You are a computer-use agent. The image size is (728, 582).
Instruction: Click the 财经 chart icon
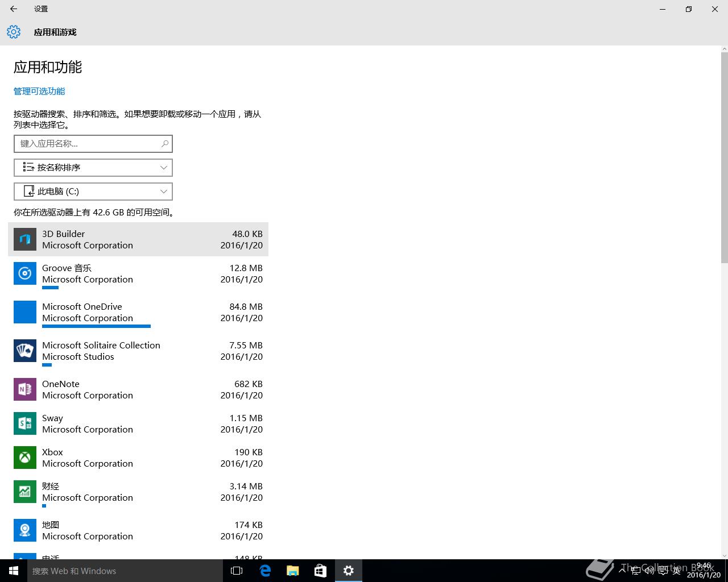[25, 492]
